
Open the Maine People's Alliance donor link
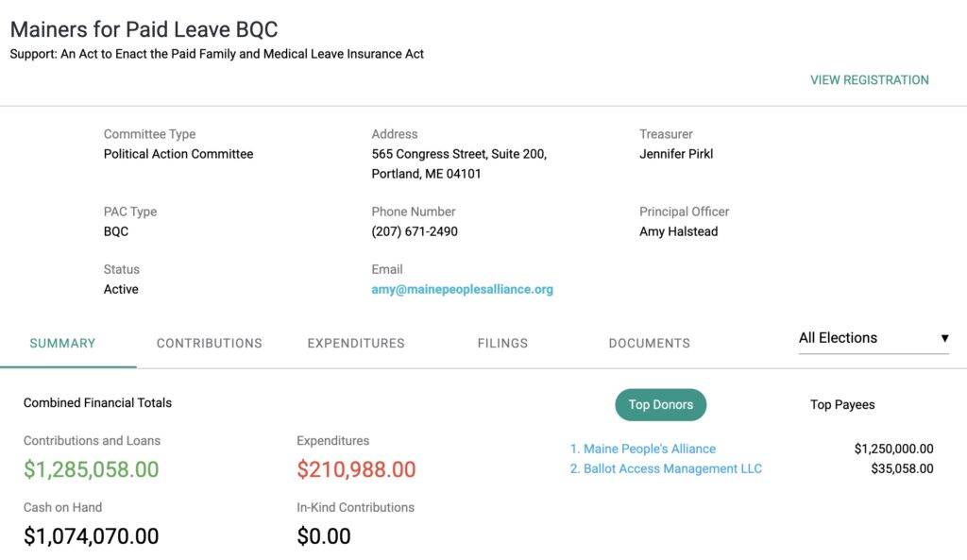pos(649,450)
